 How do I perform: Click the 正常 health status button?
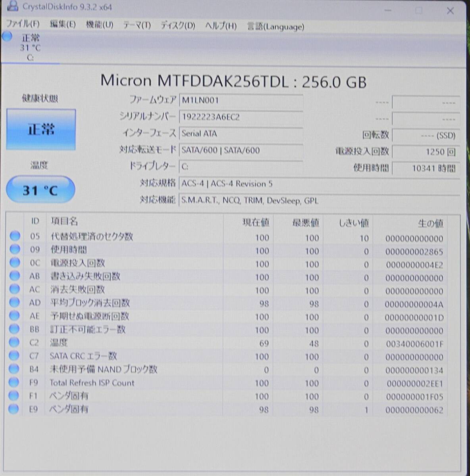coord(41,129)
